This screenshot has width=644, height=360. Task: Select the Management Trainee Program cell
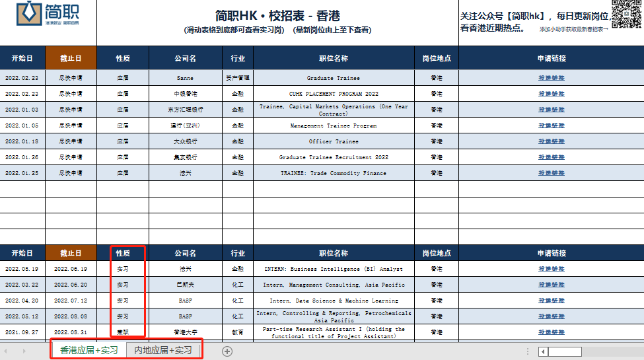[x=334, y=126]
